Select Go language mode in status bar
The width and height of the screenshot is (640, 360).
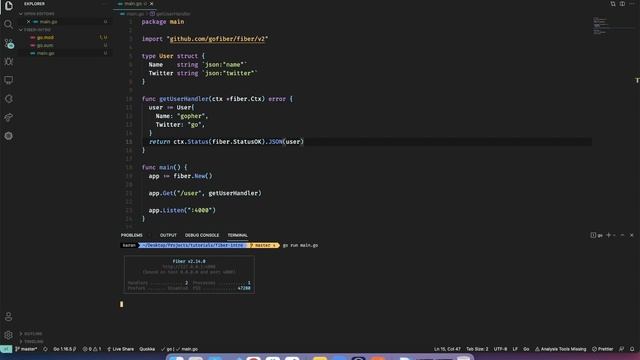pyautogui.click(x=526, y=349)
